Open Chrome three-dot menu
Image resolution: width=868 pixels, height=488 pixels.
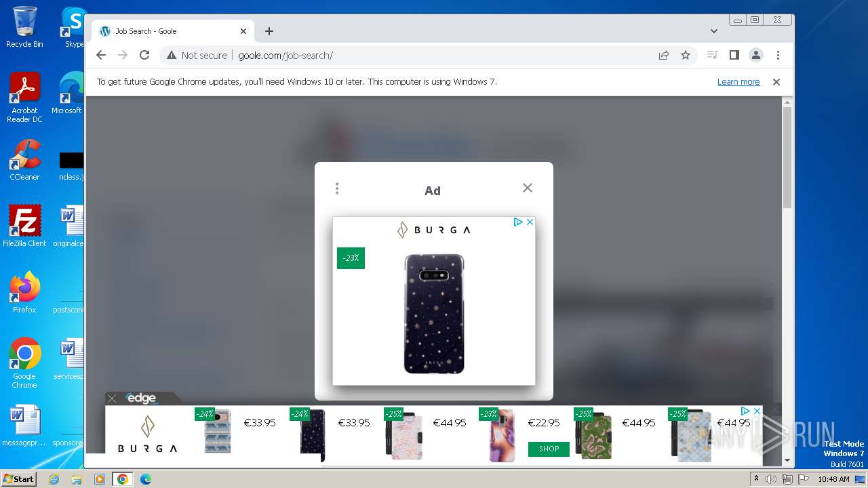click(778, 56)
